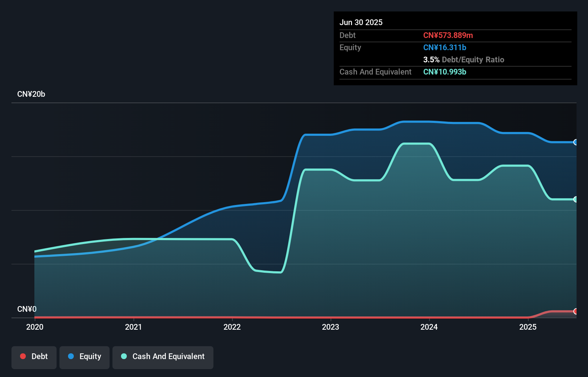Click the blue Equity legend dot
The height and width of the screenshot is (377, 588).
click(72, 356)
